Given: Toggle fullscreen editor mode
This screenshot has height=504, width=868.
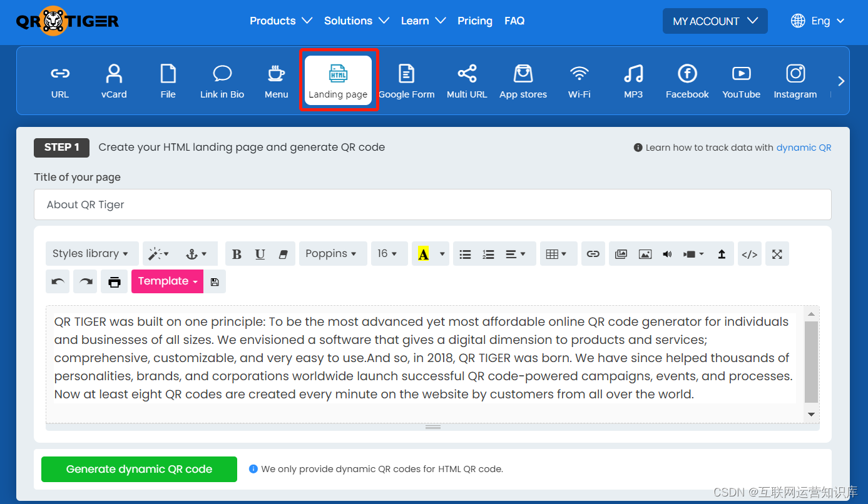Looking at the screenshot, I should pos(777,254).
